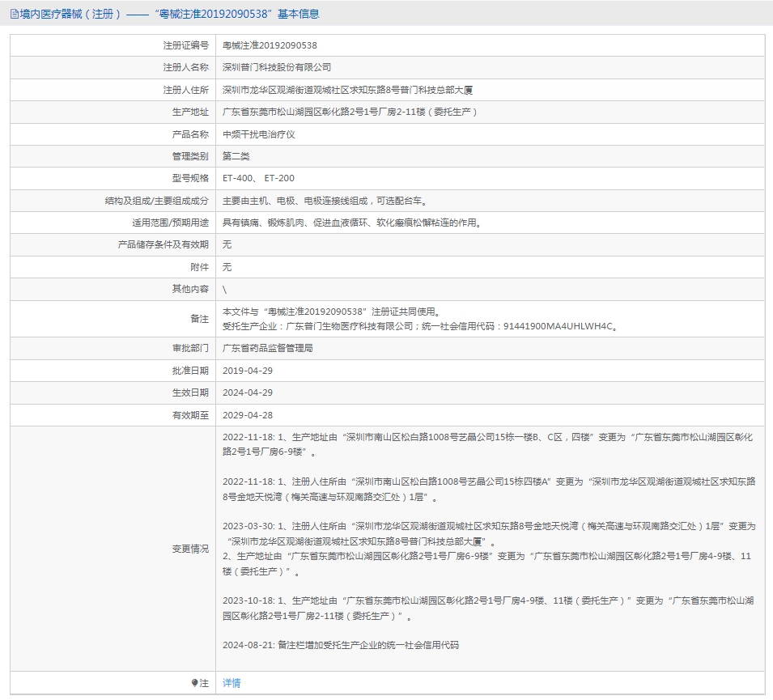
Task: Click the 结构及组成/主要组成成分 label
Action: 157,201
